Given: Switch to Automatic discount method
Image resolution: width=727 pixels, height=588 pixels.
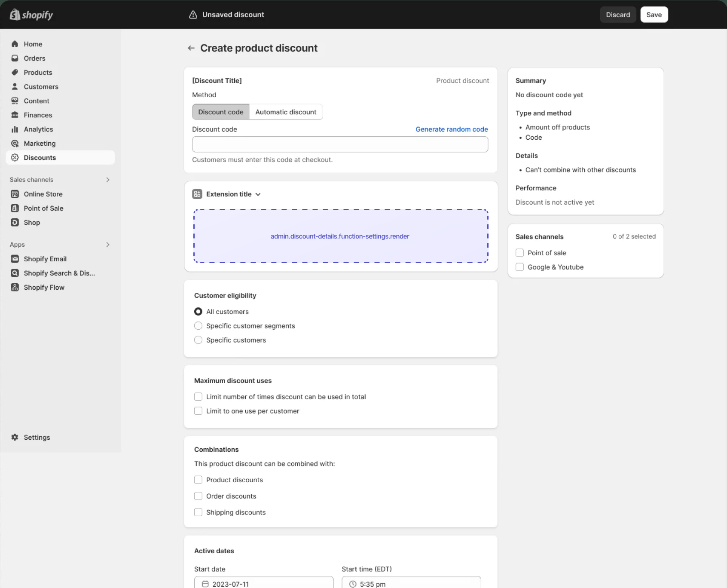Looking at the screenshot, I should tap(286, 112).
